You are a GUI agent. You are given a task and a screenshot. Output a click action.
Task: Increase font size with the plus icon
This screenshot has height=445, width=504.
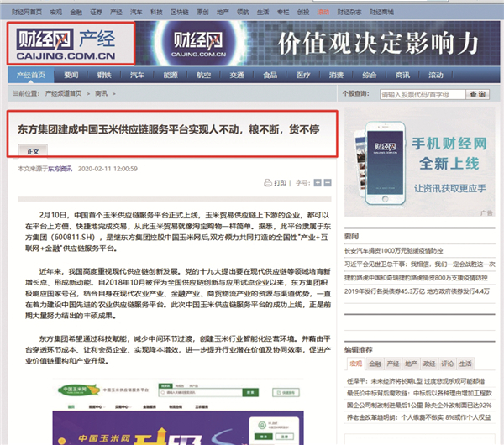318,183
